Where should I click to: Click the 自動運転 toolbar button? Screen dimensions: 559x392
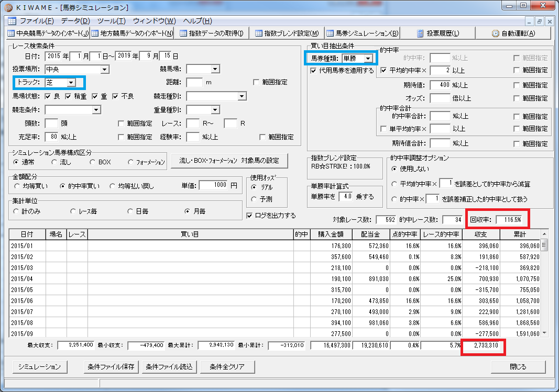click(x=514, y=33)
